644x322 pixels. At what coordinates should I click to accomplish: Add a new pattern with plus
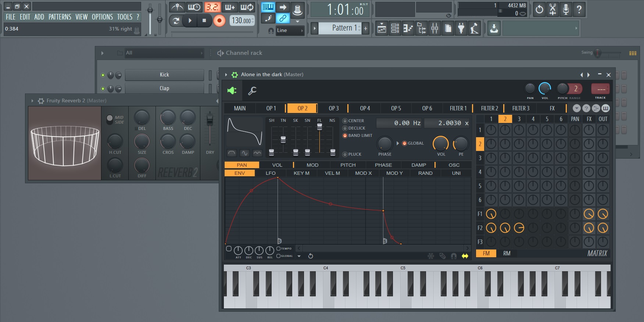pos(365,28)
